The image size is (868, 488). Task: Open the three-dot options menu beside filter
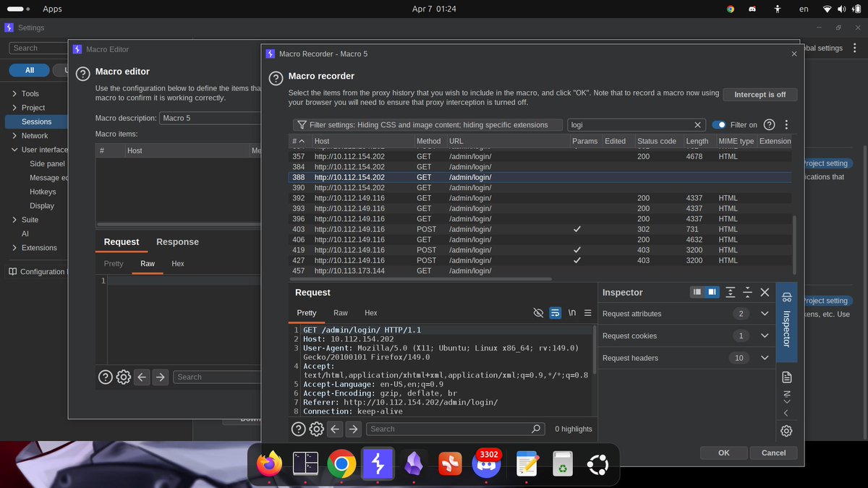click(786, 124)
